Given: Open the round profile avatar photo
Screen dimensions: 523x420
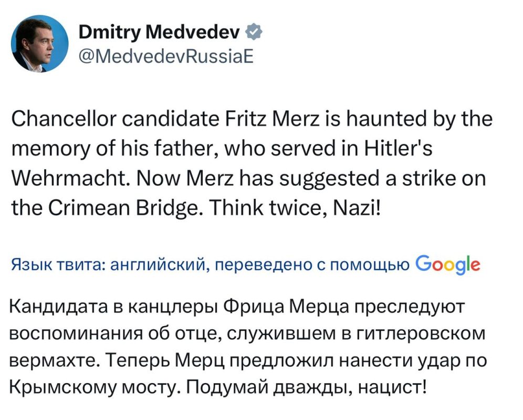Looking at the screenshot, I should pyautogui.click(x=40, y=44).
